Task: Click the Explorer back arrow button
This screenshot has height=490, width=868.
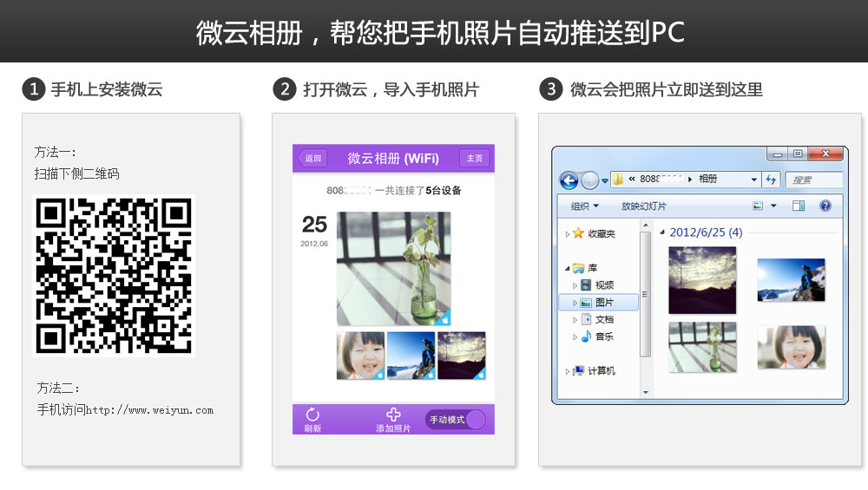Action: [x=569, y=180]
